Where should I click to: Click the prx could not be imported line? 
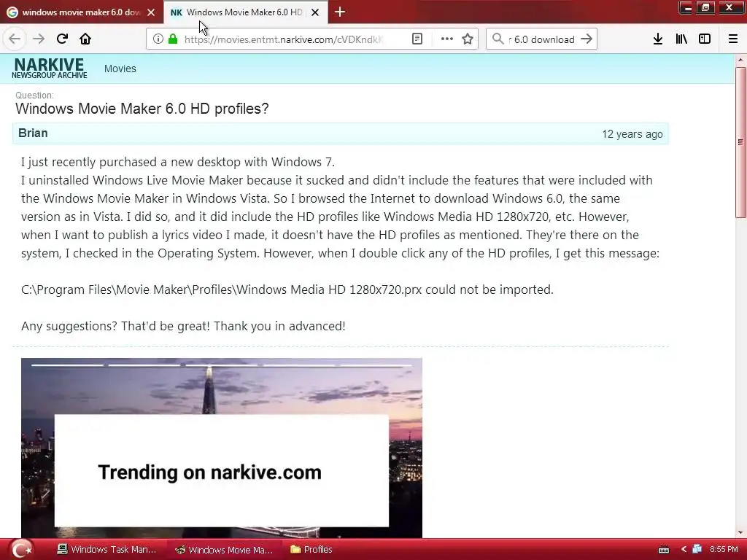[287, 289]
